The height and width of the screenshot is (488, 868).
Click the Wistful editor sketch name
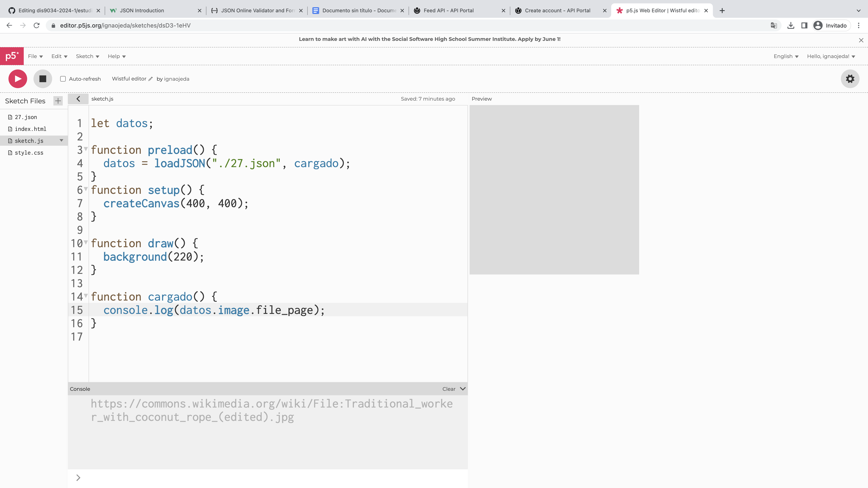point(129,78)
